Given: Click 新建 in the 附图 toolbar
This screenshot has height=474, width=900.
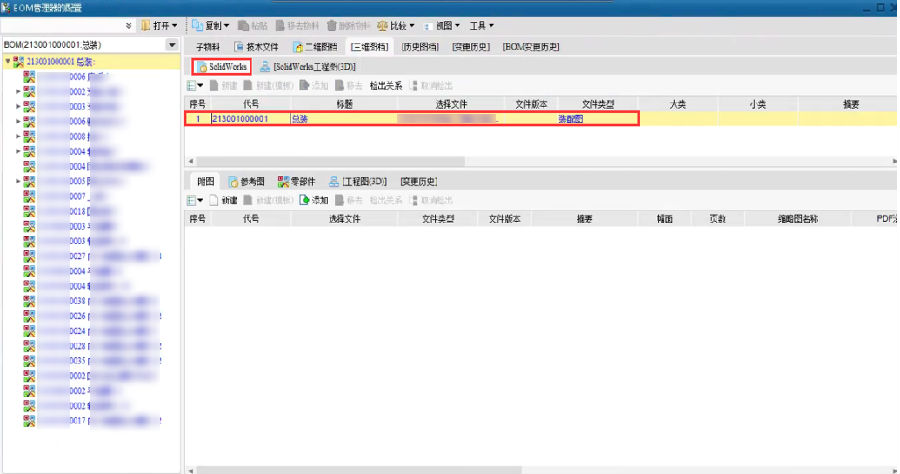Looking at the screenshot, I should 223,200.
